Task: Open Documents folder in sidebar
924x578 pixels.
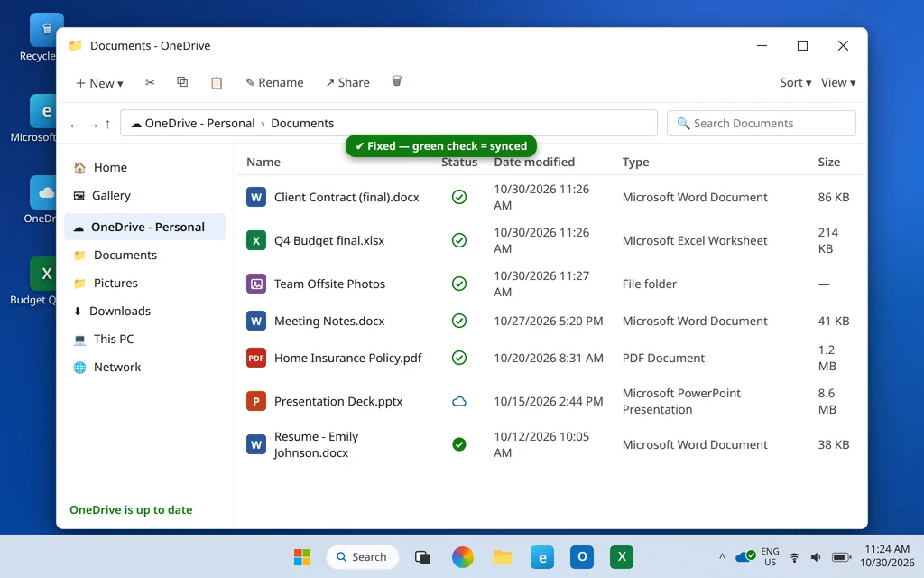Action: [144, 255]
